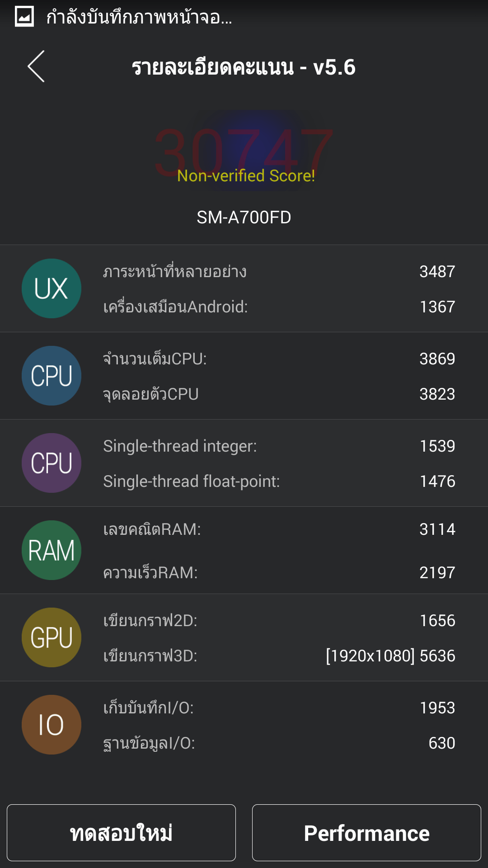
Task: Tap the olive GPU category icon
Action: 52,637
